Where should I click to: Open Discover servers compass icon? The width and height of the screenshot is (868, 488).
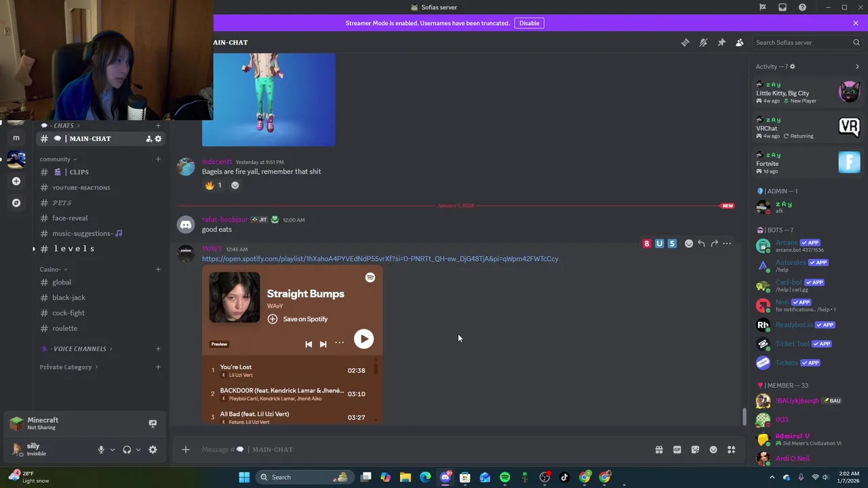pyautogui.click(x=16, y=203)
